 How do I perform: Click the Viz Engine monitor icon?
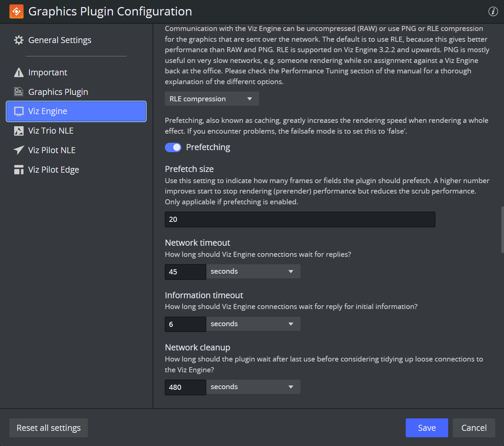coord(19,111)
